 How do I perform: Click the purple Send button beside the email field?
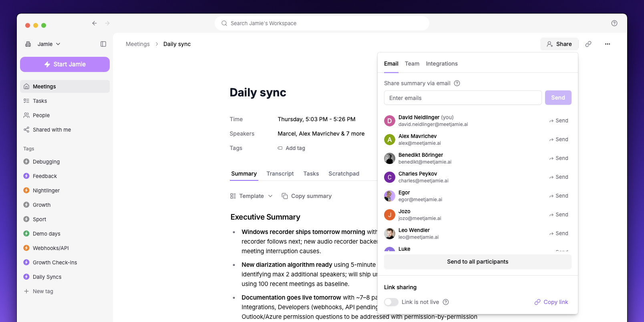(558, 98)
